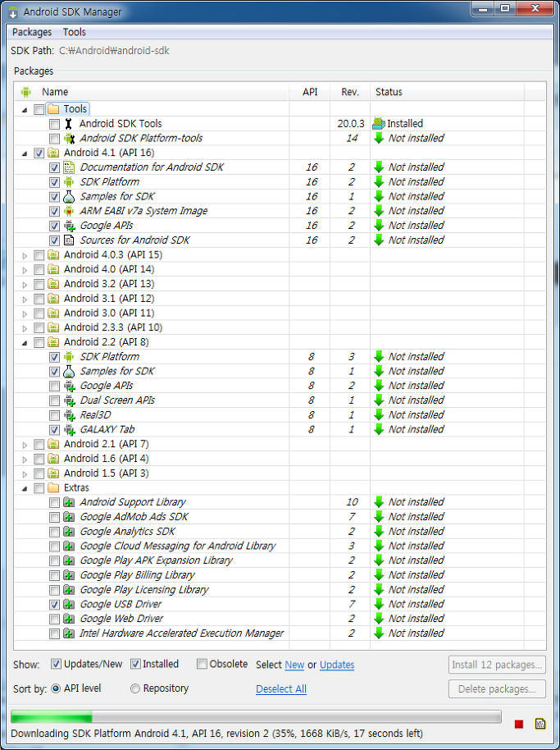
Task: Enable the Obsolete show filter
Action: click(203, 664)
